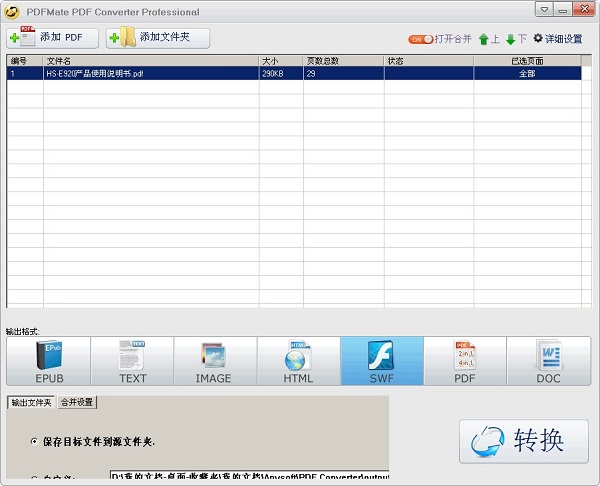Click the 添加 PDF button
The height and width of the screenshot is (486, 600).
[52, 38]
